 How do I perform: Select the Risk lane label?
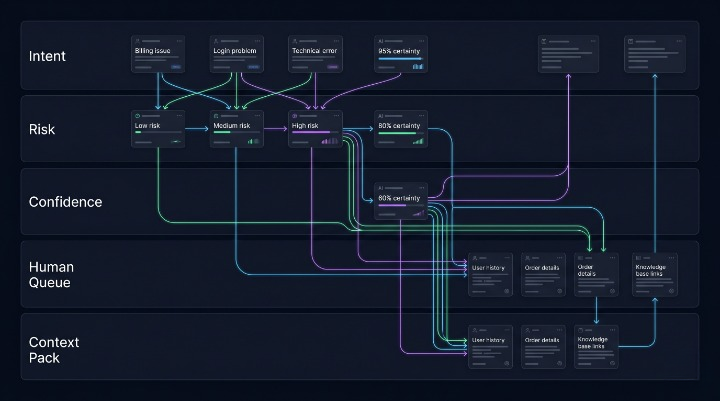pos(42,129)
